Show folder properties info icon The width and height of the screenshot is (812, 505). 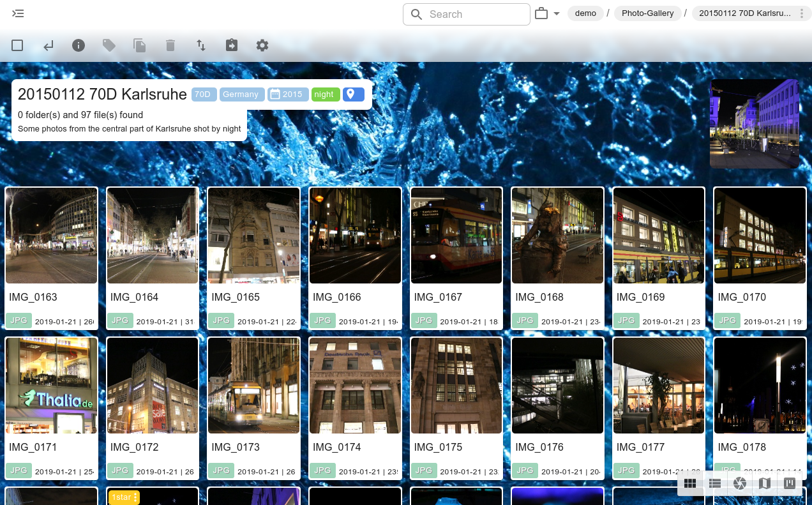click(x=79, y=45)
